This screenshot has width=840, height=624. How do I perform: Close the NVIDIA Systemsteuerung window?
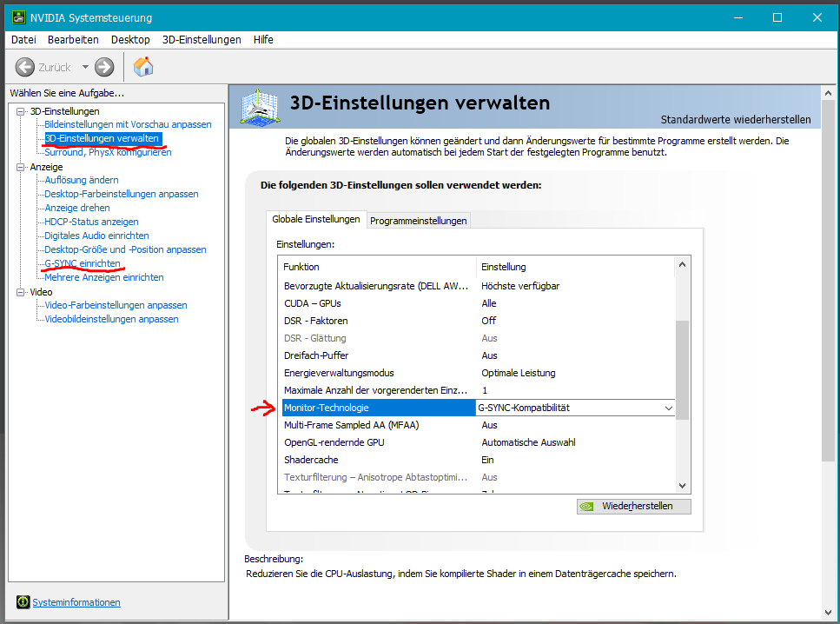click(x=817, y=17)
